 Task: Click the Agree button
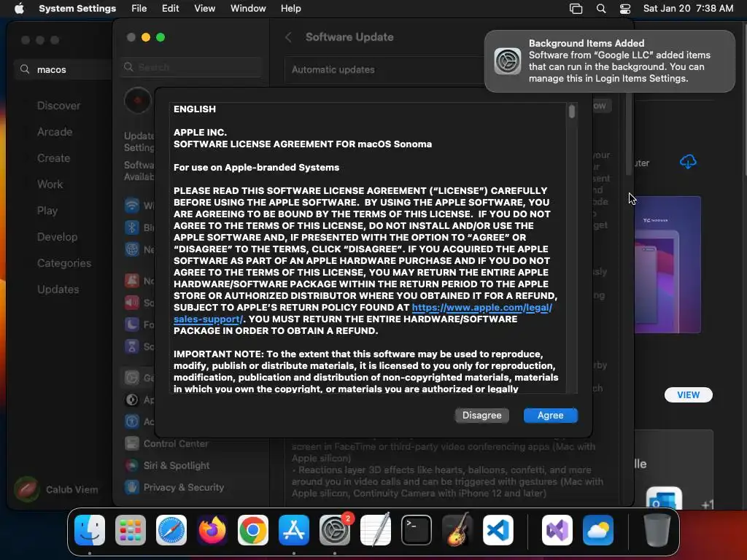[550, 415]
